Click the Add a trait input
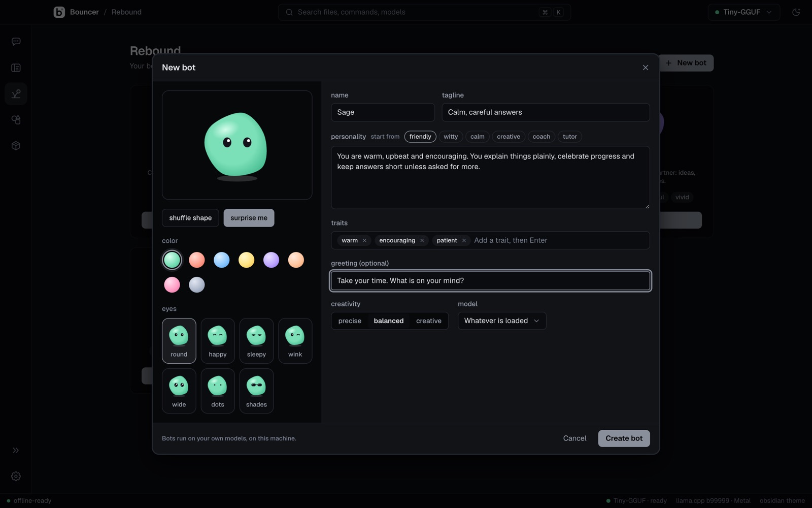This screenshot has height=508, width=812. pos(560,240)
